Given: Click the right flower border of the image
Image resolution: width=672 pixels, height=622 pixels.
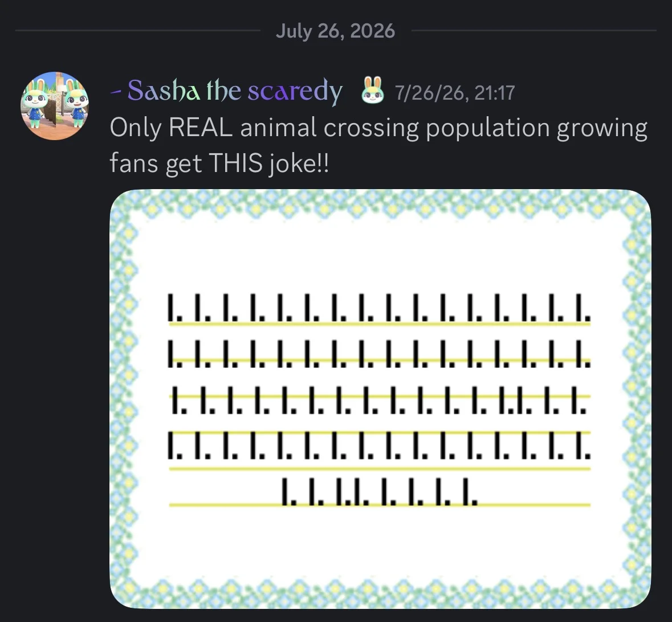Looking at the screenshot, I should pos(638,399).
